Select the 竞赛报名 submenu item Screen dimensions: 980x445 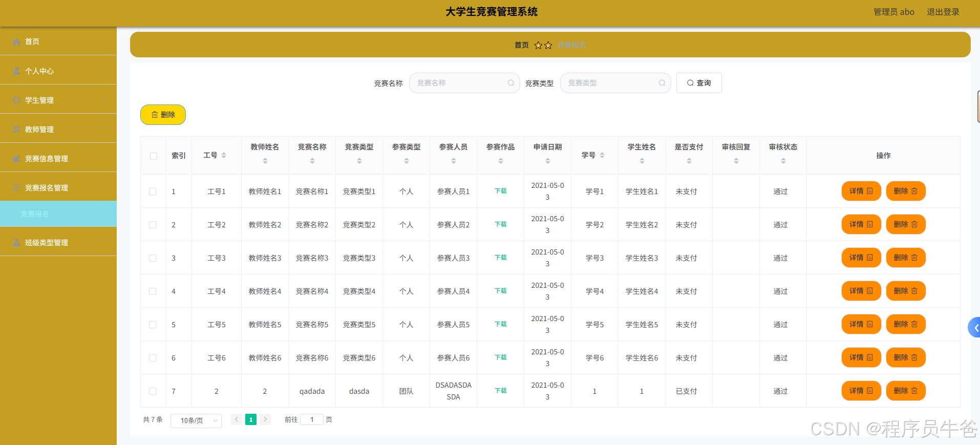pos(58,214)
